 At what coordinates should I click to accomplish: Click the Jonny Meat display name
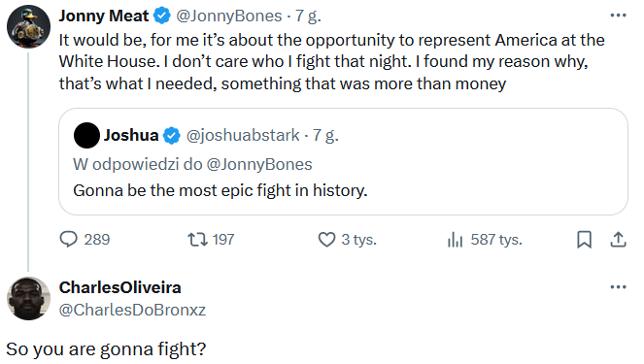point(104,16)
